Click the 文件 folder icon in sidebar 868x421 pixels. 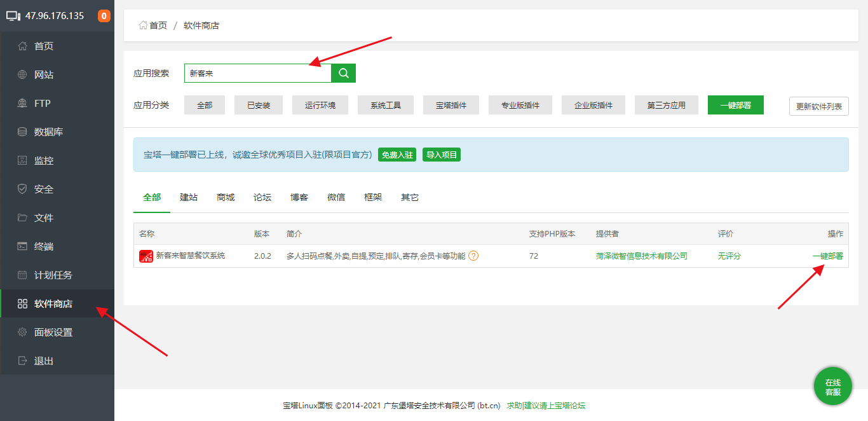22,217
